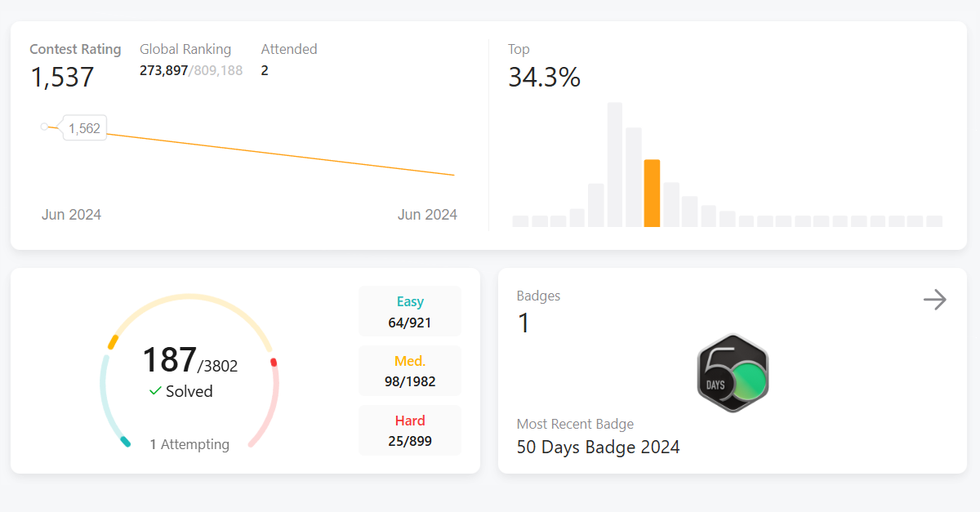Select the Med. 98/1982 difficulty box
The width and height of the screenshot is (980, 512).
[410, 371]
